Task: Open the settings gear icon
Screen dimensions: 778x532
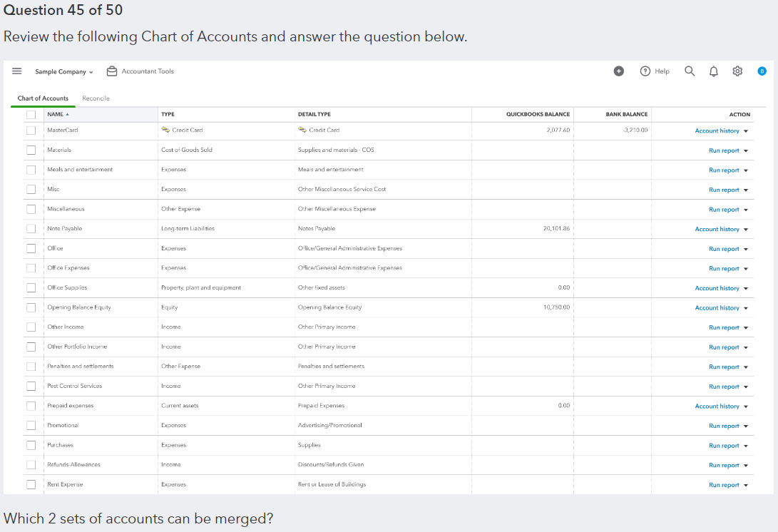Action: [738, 71]
